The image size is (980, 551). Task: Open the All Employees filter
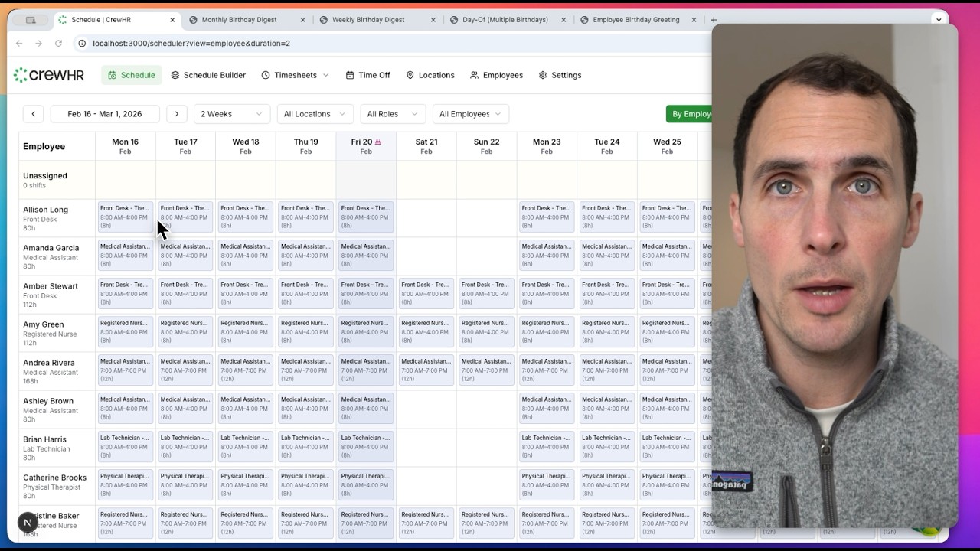(471, 114)
